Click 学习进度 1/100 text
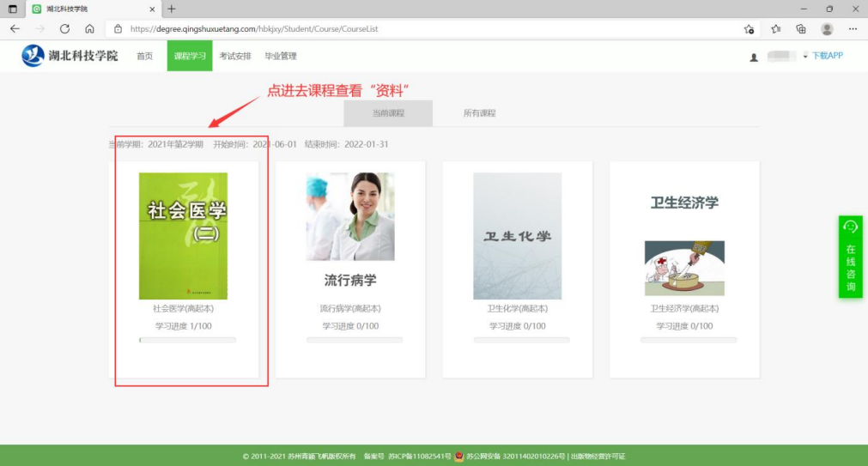The height and width of the screenshot is (466, 868). (183, 326)
